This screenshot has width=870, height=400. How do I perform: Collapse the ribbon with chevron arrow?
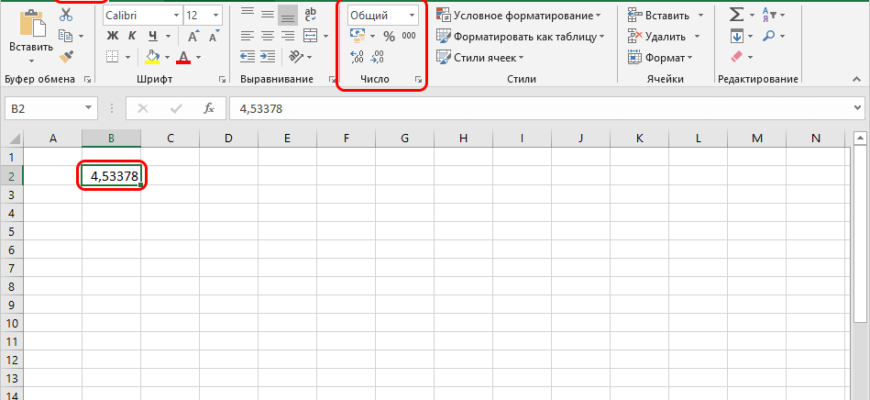point(857,80)
